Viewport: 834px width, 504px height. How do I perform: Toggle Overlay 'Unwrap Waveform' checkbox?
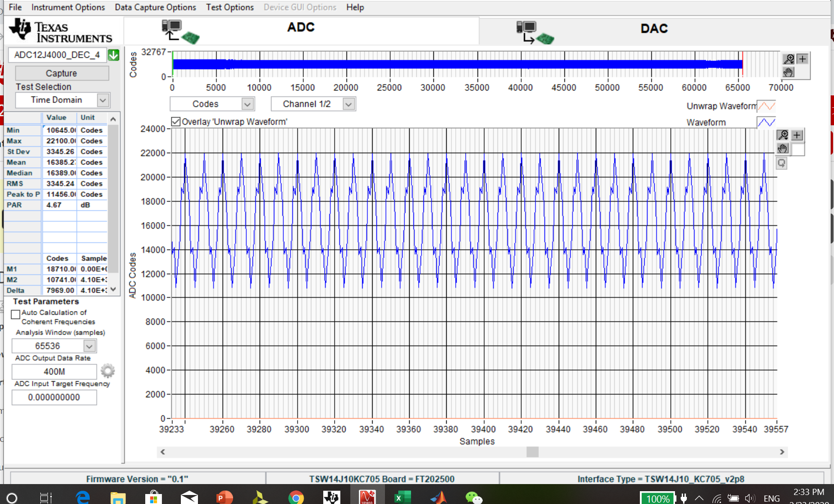tap(176, 121)
